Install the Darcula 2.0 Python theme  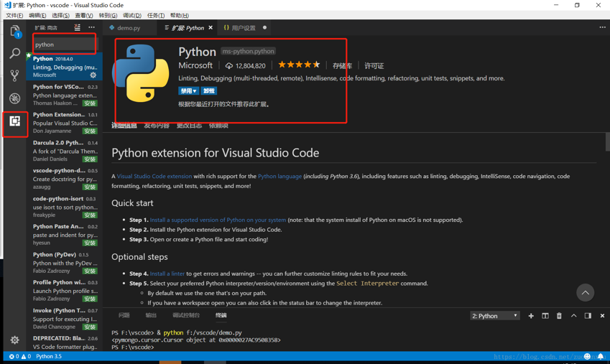(90, 159)
